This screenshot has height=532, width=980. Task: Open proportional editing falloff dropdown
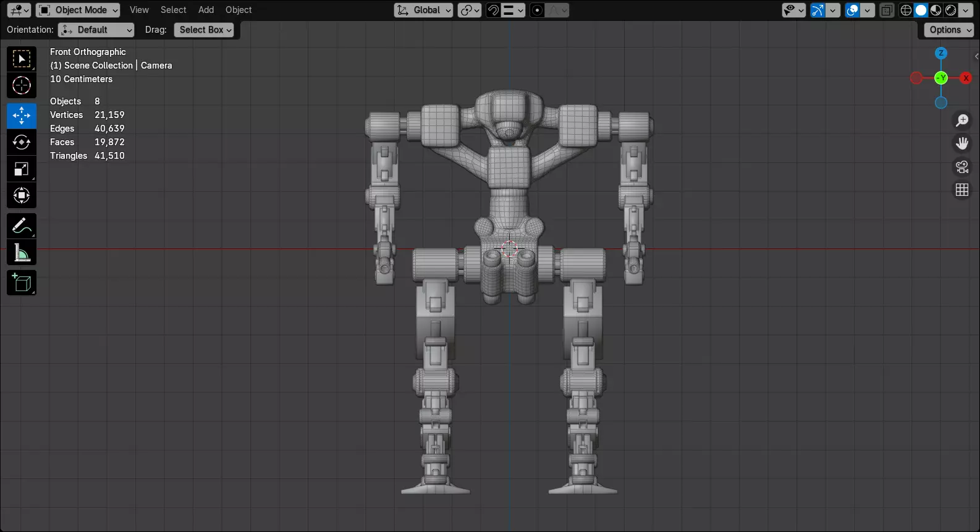(557, 10)
